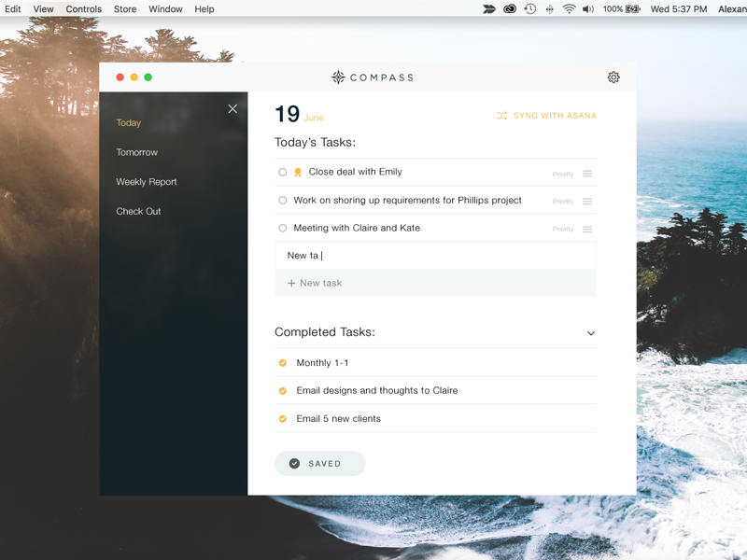The height and width of the screenshot is (560, 747).
Task: Click the medal icon on Close deal task
Action: point(298,173)
